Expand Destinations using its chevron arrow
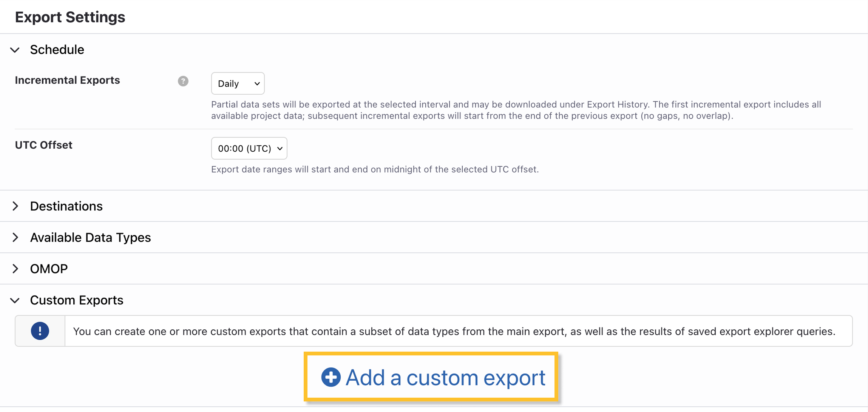868x412 pixels. click(x=15, y=206)
